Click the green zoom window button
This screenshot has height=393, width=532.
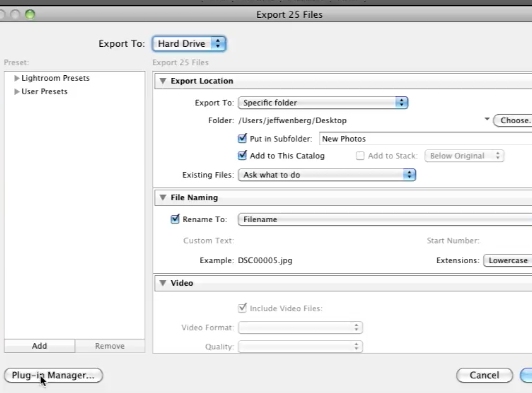pyautogui.click(x=30, y=14)
